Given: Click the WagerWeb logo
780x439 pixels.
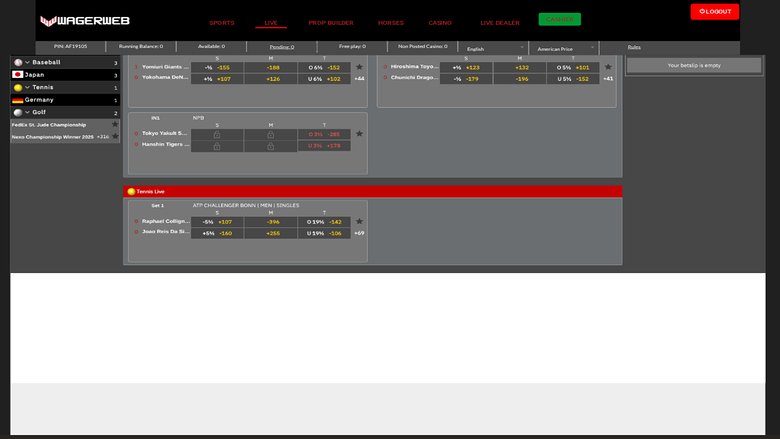Looking at the screenshot, I should [83, 21].
